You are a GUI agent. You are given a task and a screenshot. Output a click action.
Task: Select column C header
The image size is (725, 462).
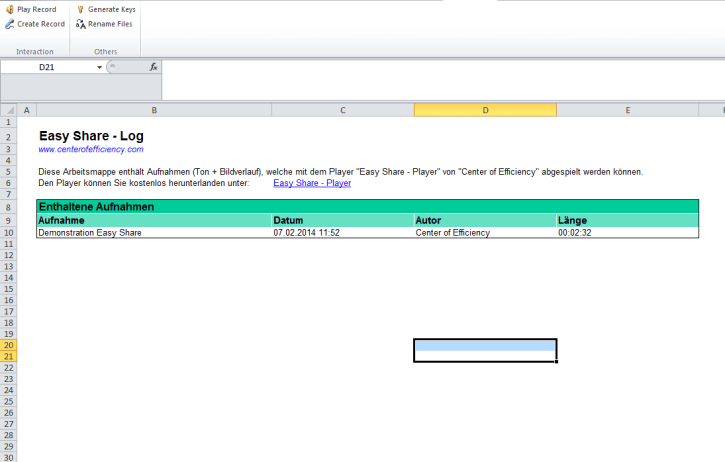coord(343,111)
